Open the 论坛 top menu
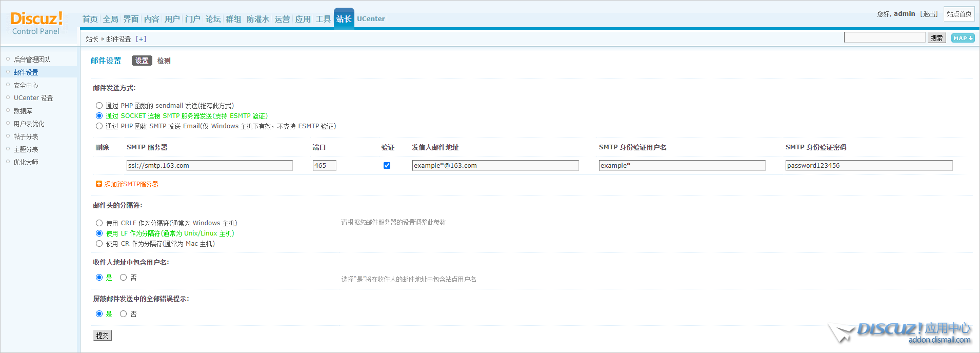This screenshot has width=980, height=353. pos(213,19)
